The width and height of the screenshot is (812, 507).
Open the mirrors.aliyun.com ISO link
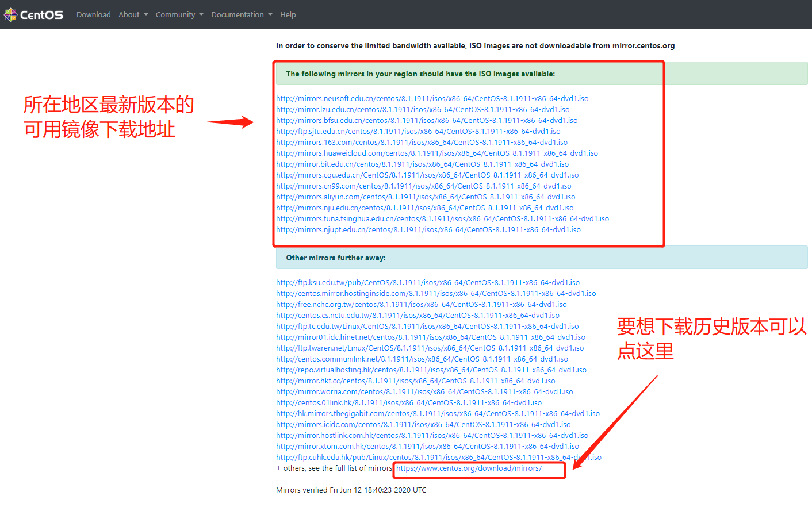426,197
